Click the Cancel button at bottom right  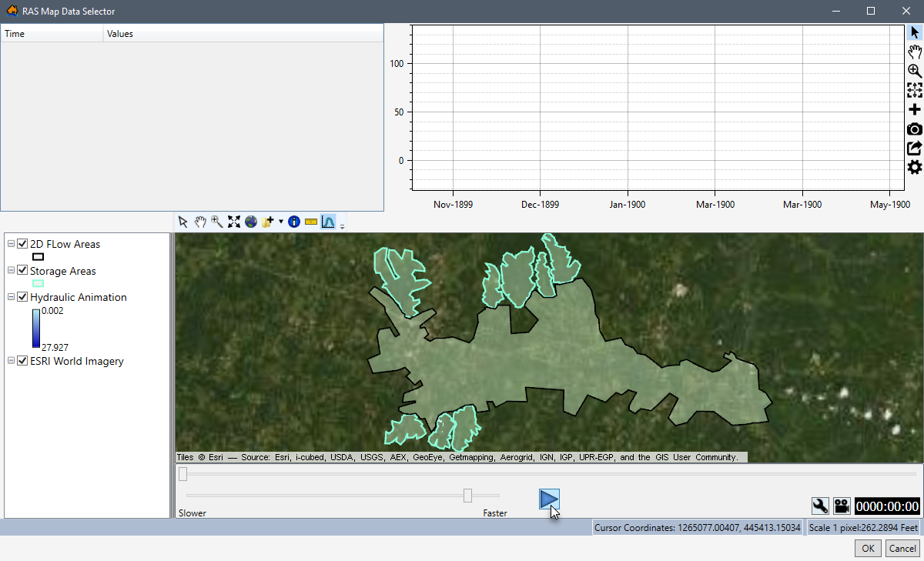point(902,548)
